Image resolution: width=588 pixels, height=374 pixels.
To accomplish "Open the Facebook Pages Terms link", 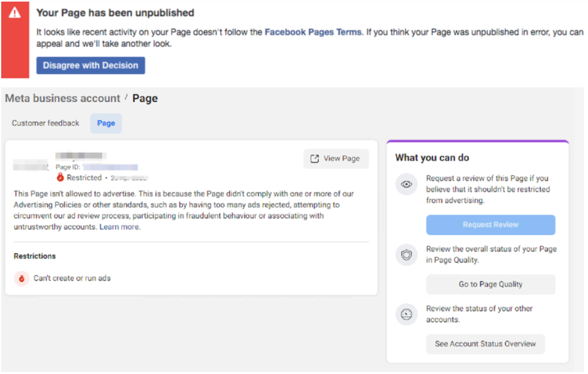I will 314,32.
